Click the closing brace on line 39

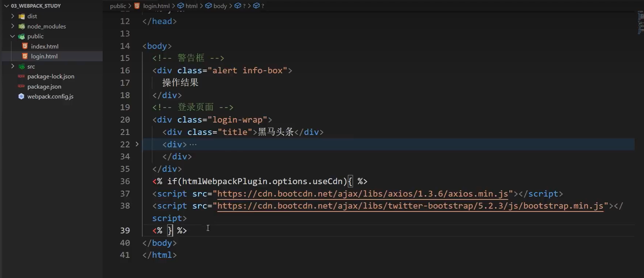[170, 231]
